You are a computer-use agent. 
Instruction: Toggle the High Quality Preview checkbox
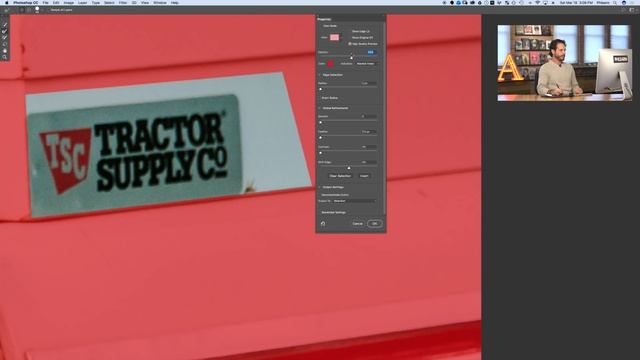pos(350,44)
